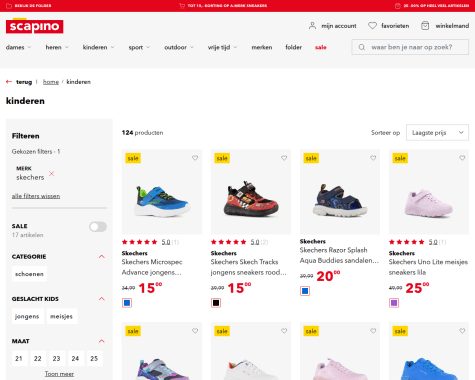Open the Razor Splash sandal image
The image size is (475, 380).
click(340, 192)
